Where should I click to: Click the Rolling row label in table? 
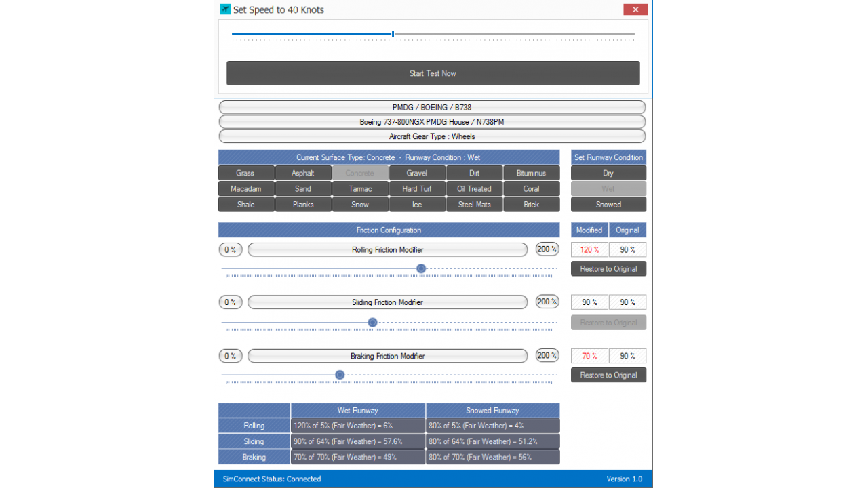tap(254, 426)
